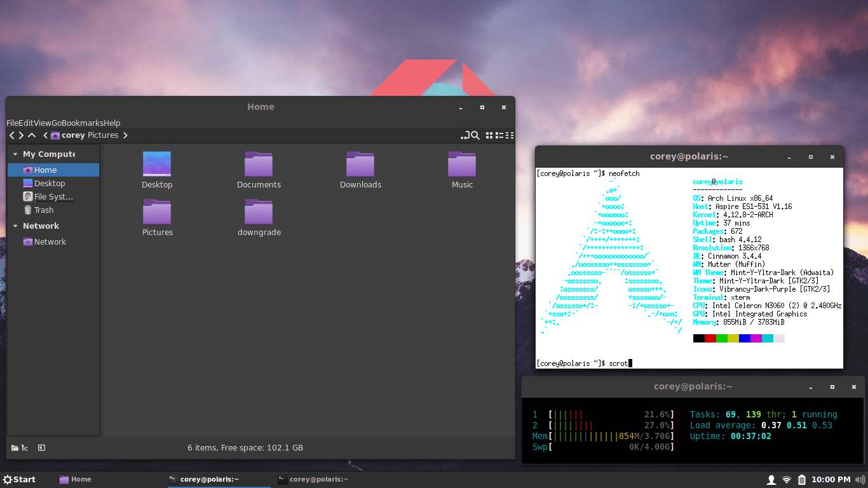Switch to compact view

tap(510, 135)
